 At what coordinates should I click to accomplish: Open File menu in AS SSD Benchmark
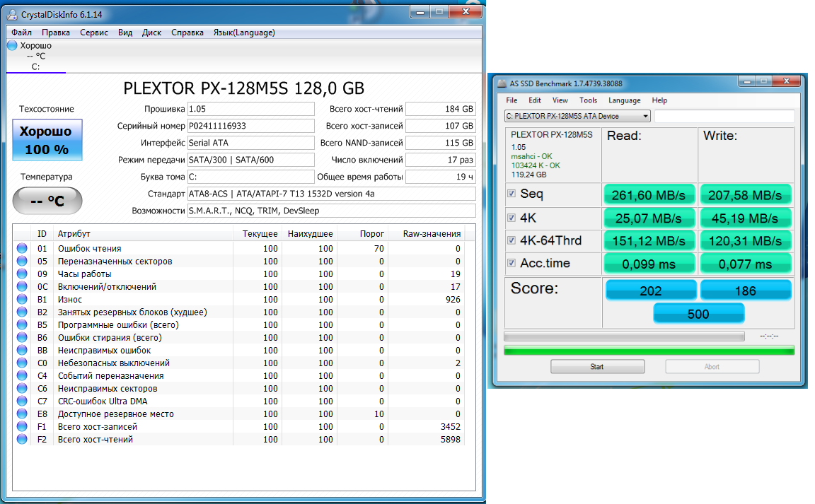(x=511, y=100)
